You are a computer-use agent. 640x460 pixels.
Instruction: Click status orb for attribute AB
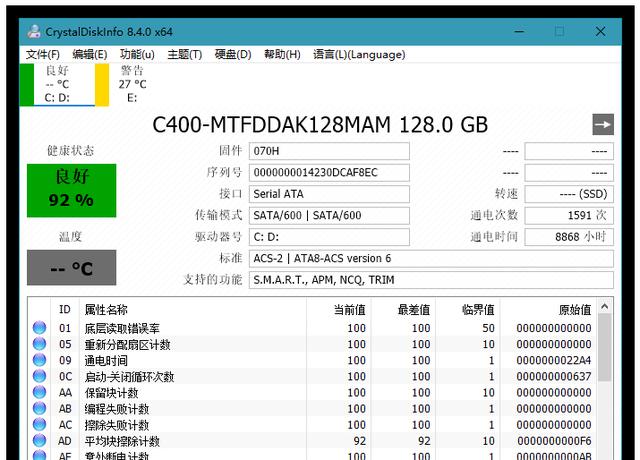coord(40,408)
